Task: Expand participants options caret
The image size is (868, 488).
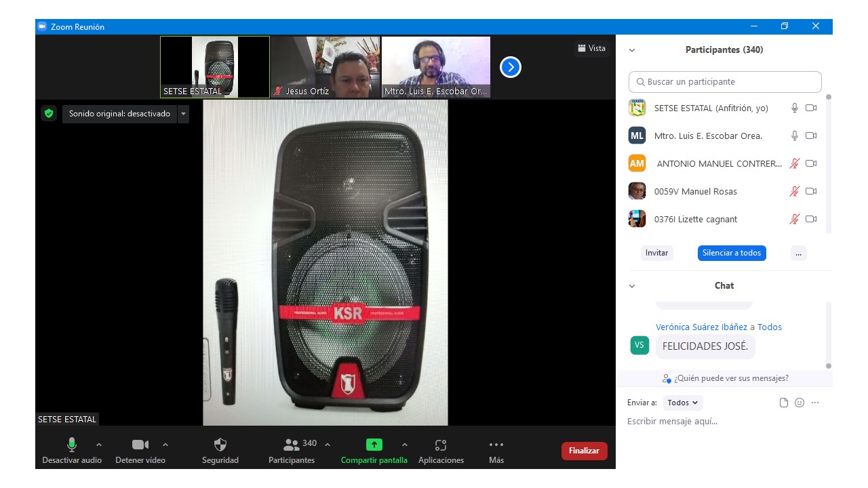Action: coord(328,445)
